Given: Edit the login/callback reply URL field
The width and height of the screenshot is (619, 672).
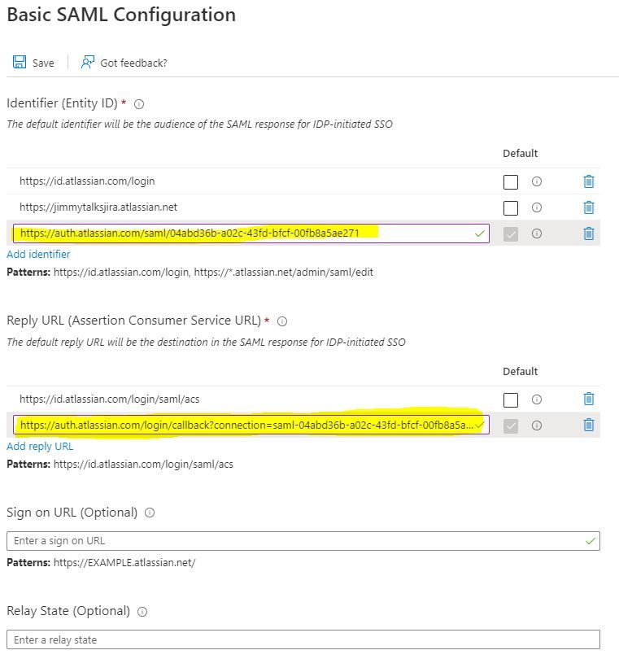Looking at the screenshot, I should point(251,425).
